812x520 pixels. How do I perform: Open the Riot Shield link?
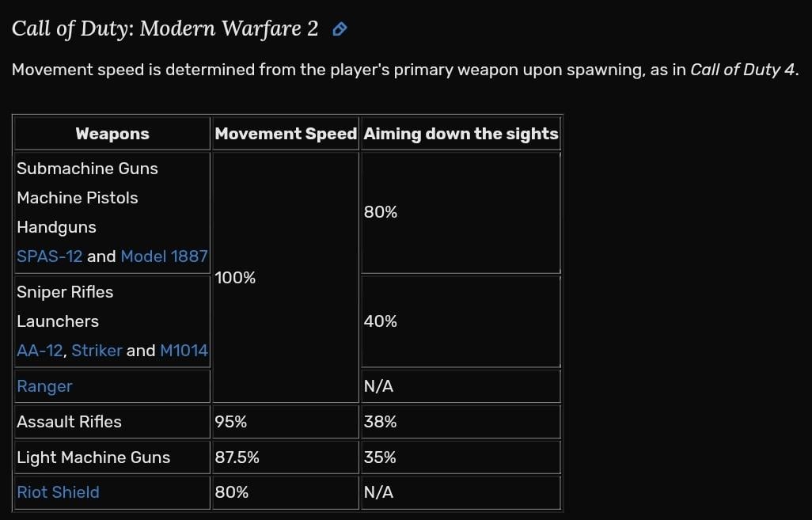(58, 492)
